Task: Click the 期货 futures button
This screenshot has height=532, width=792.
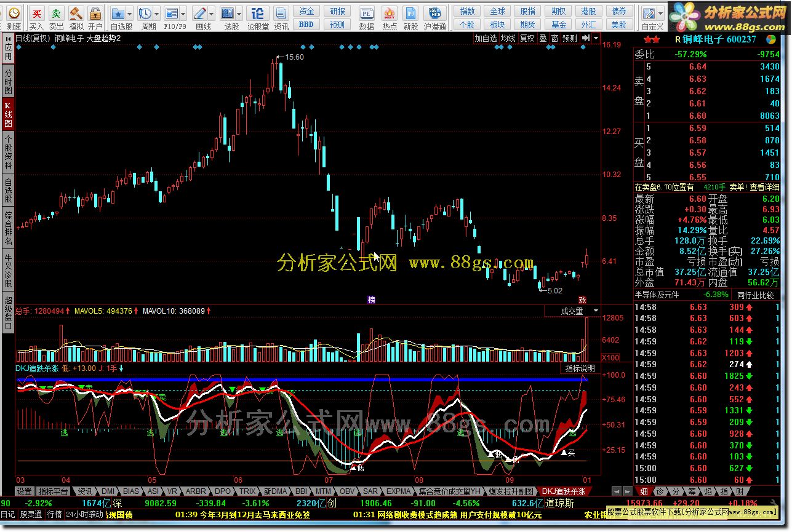Action: pos(528,25)
